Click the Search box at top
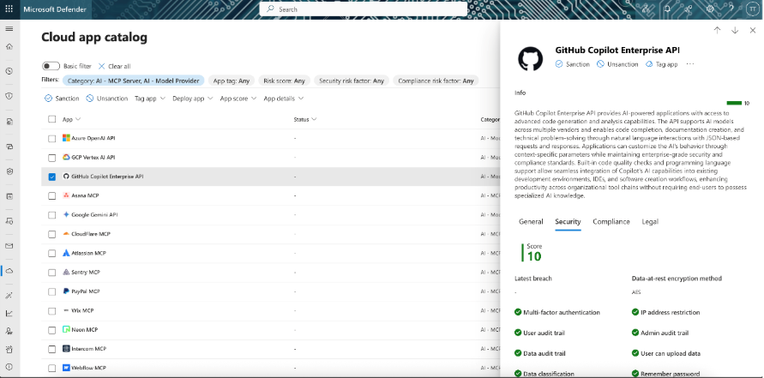This screenshot has height=378, width=764. click(x=363, y=9)
